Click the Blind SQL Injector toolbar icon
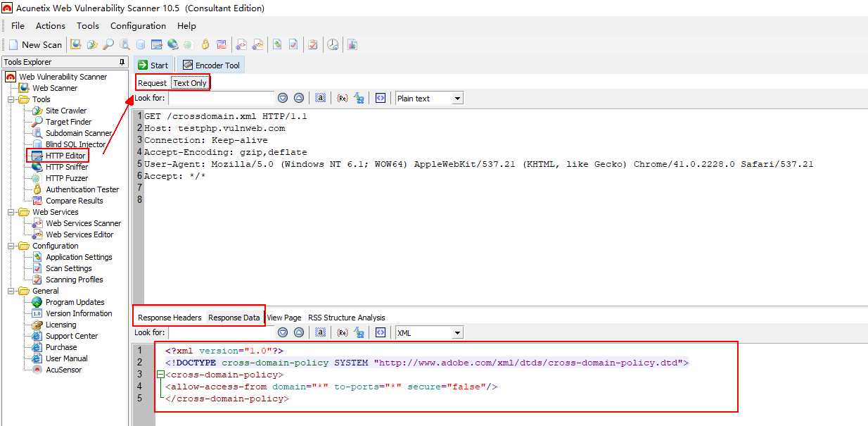This screenshot has height=426, width=868. click(x=141, y=44)
